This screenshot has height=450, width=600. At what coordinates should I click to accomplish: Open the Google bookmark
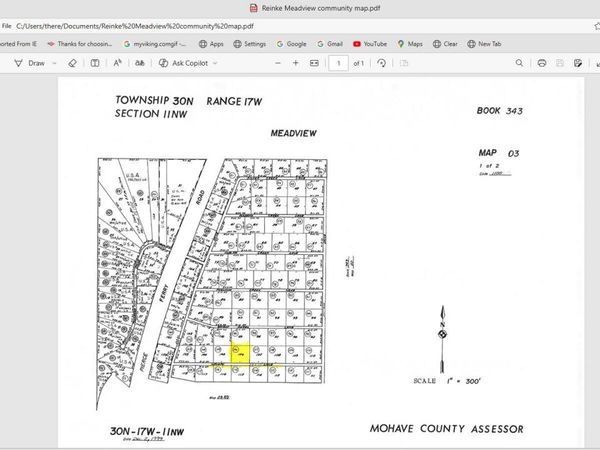292,44
